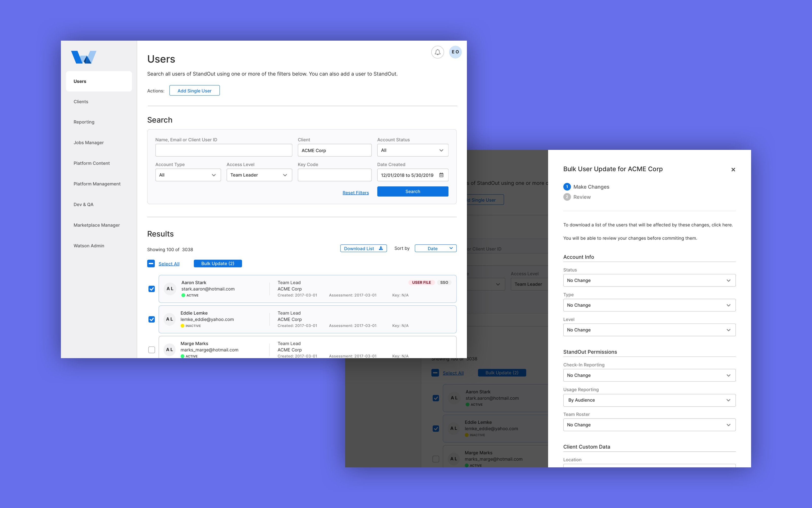This screenshot has width=812, height=508.
Task: Toggle Eddie Lemke checkbox in dimmed background window
Action: (436, 428)
